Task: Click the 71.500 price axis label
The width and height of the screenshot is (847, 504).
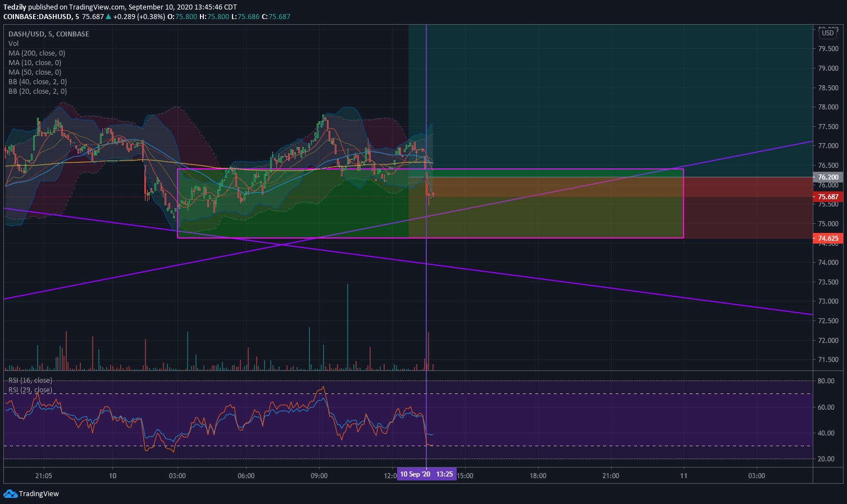Action: pyautogui.click(x=828, y=360)
